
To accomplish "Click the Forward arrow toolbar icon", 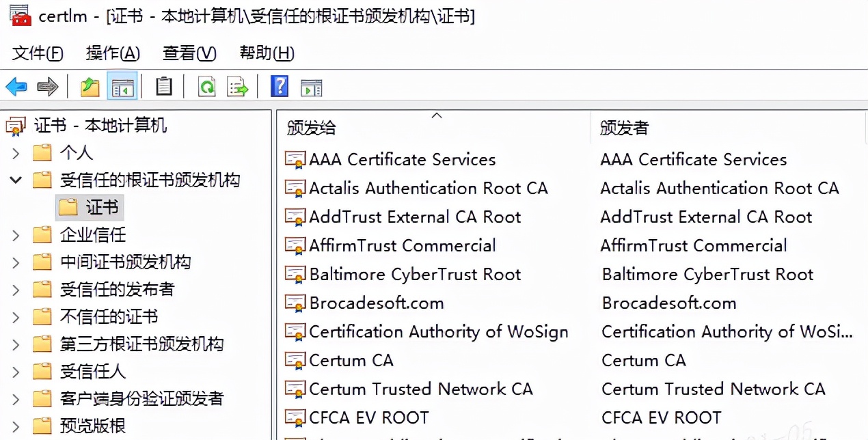I will pos(48,87).
